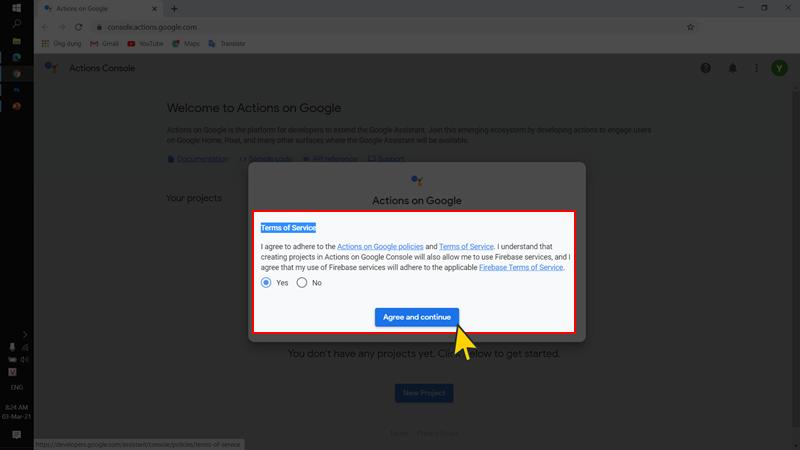Click the help question mark icon

tap(705, 68)
